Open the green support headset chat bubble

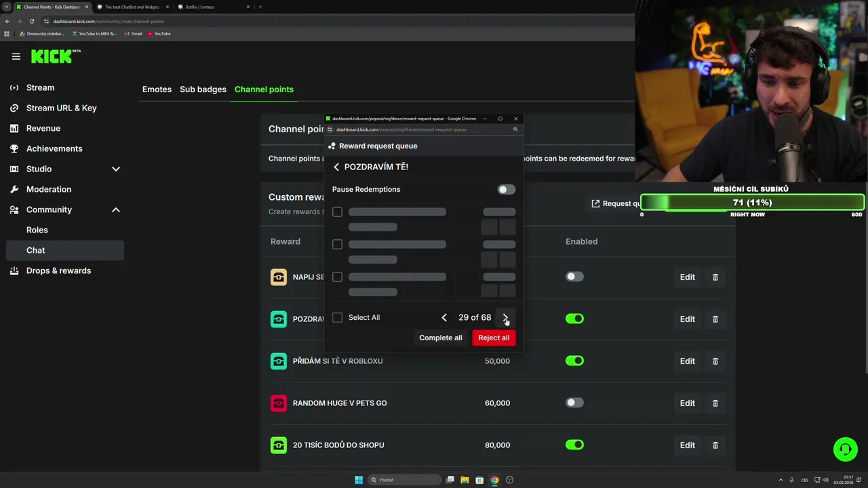[x=845, y=449]
